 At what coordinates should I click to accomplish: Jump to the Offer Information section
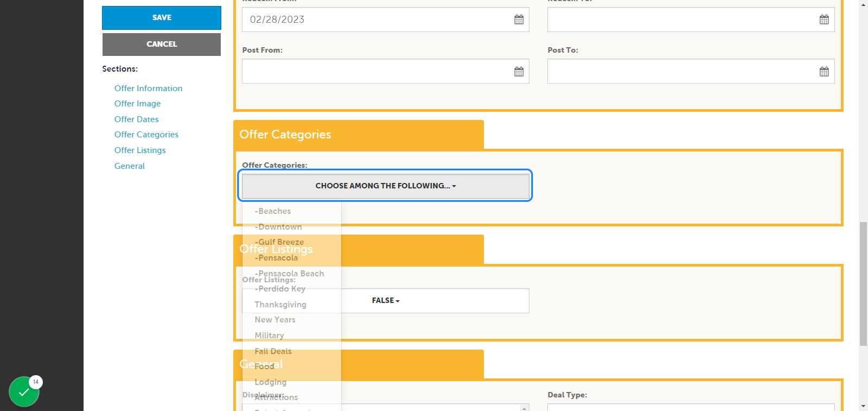[148, 88]
